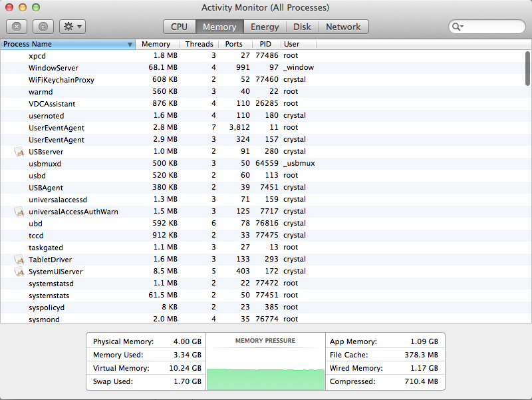
Task: Click the TabletDriver app icon
Action: (19, 260)
